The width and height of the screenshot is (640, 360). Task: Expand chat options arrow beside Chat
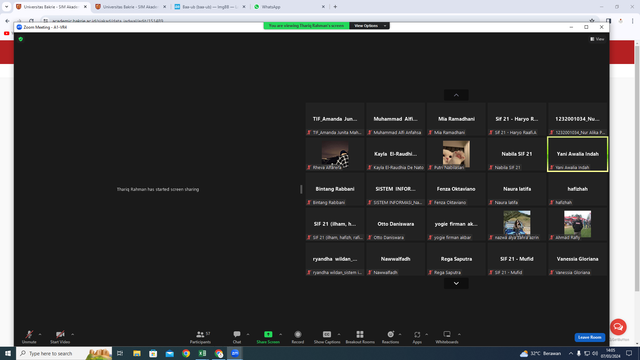(x=248, y=334)
